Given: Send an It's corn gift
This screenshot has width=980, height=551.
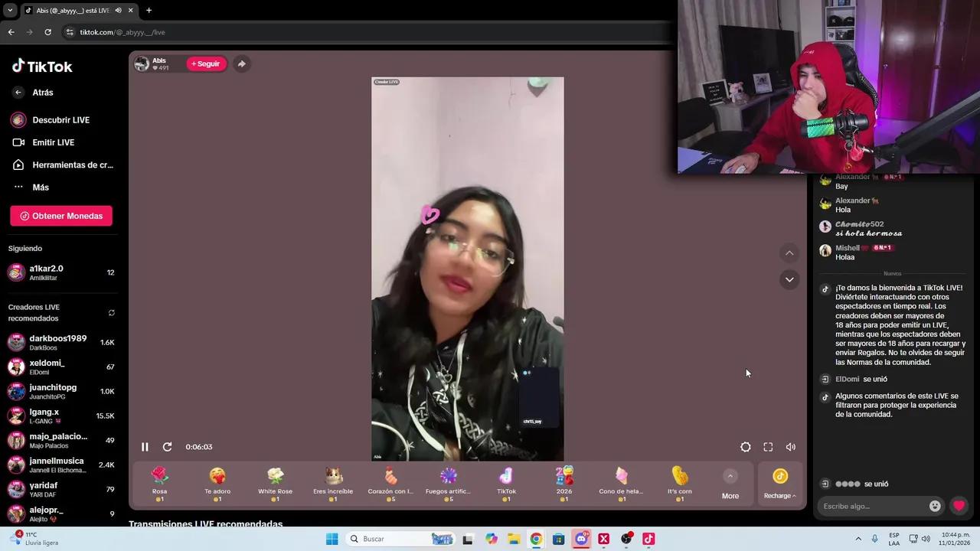Looking at the screenshot, I should click(680, 484).
